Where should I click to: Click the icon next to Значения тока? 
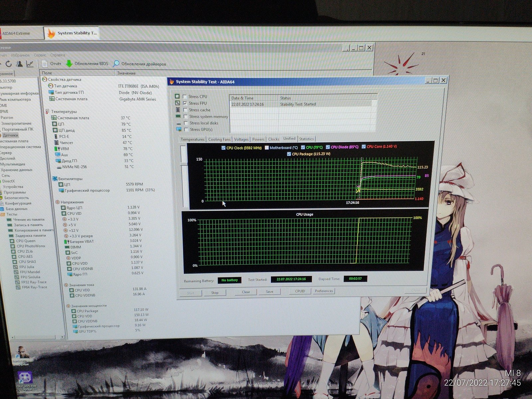(x=66, y=285)
